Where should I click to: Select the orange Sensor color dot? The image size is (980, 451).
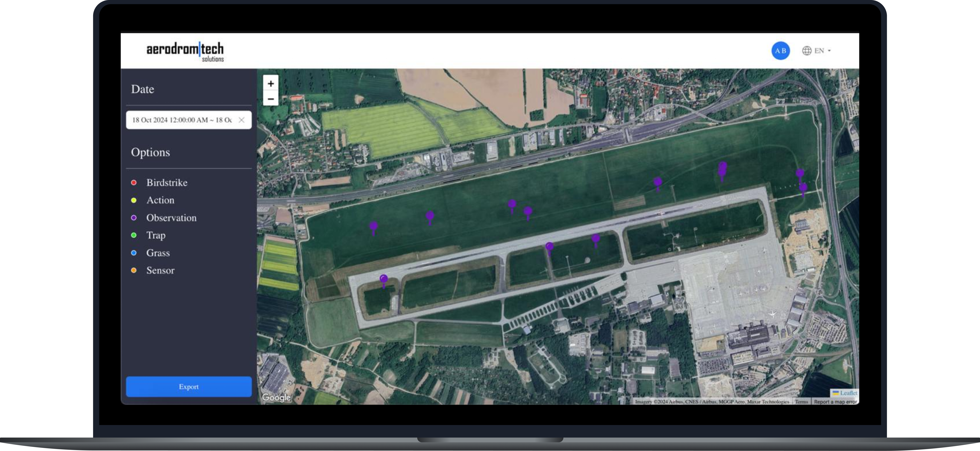134,270
